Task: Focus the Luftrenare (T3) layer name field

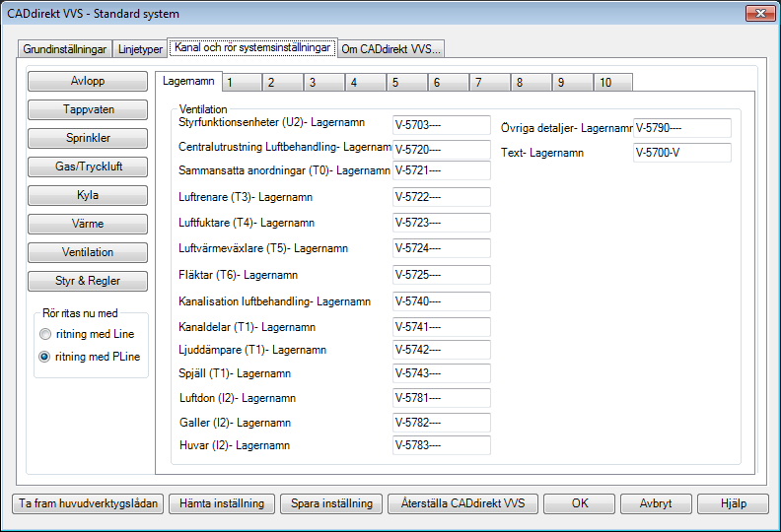Action: [442, 197]
